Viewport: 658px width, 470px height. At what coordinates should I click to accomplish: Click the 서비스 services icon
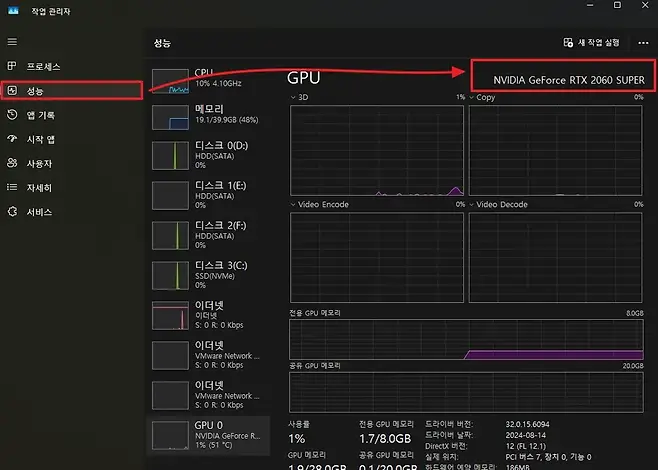[x=12, y=212]
